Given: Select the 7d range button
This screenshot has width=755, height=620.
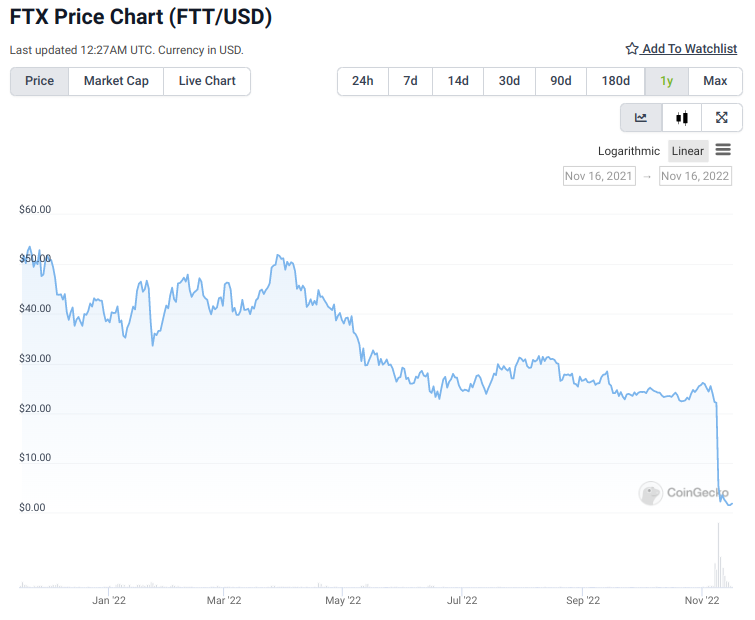Looking at the screenshot, I should coord(410,81).
